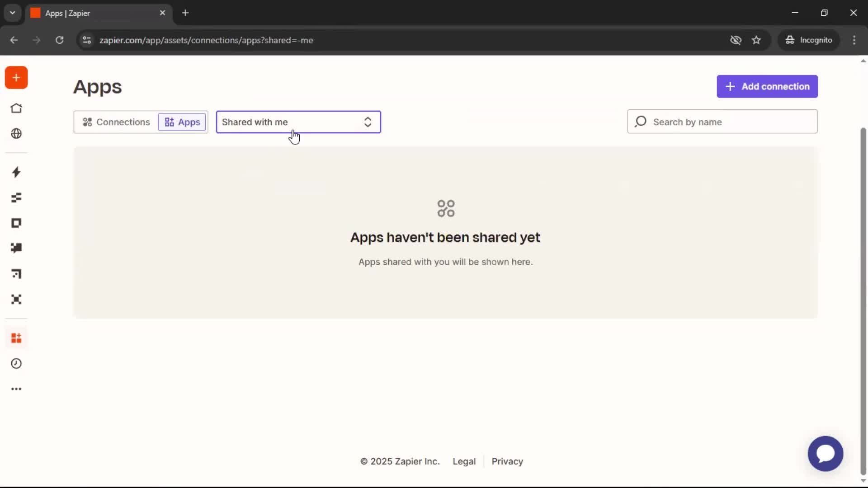Click the address bar URL

click(206, 40)
